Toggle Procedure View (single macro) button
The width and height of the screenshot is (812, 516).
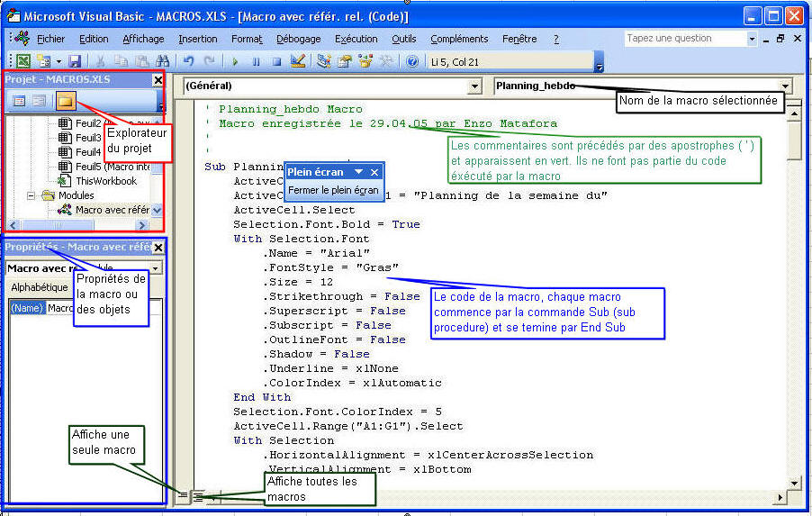pos(184,496)
